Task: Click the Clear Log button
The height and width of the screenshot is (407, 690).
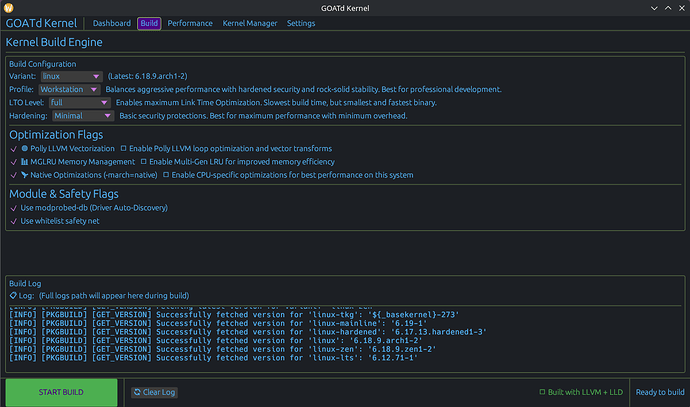Action: [x=154, y=392]
